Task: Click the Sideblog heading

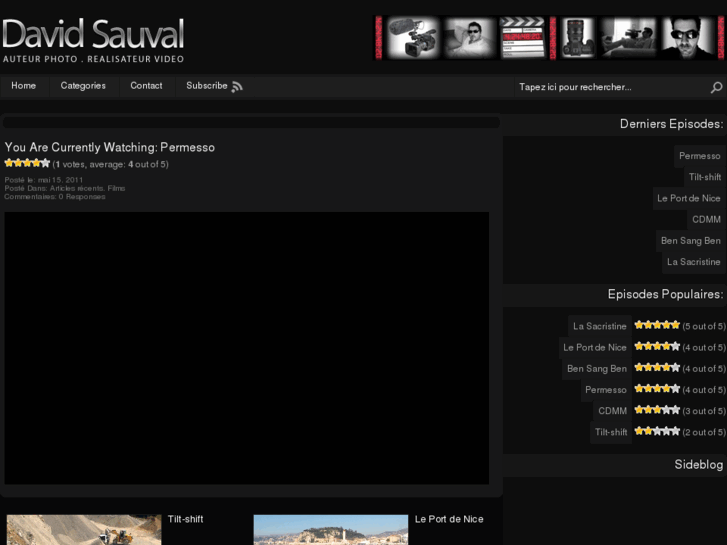Action: coord(698,465)
